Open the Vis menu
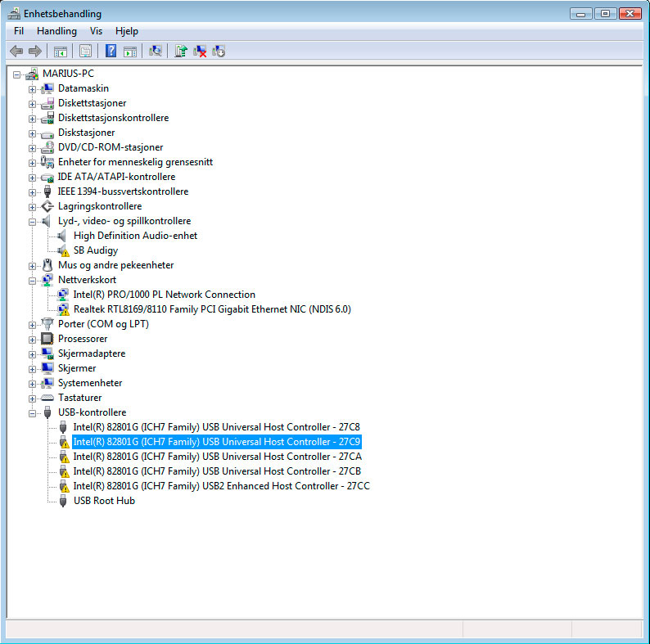 point(96,31)
